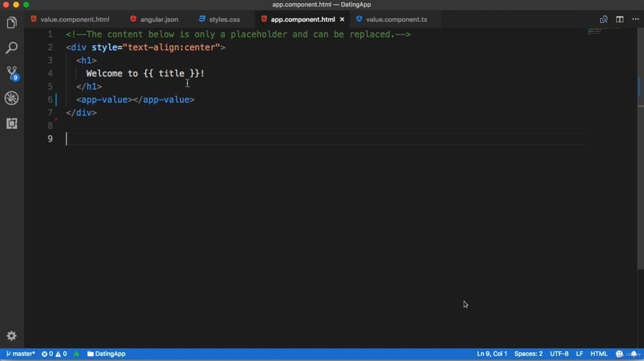Image resolution: width=644 pixels, height=361 pixels.
Task: Open the Search view in activity bar
Action: point(12,48)
